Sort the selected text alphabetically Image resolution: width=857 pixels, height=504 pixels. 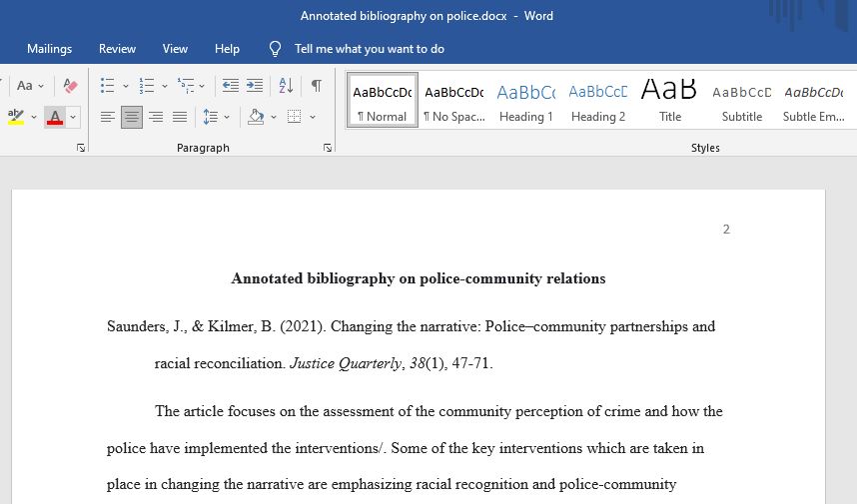click(x=286, y=86)
